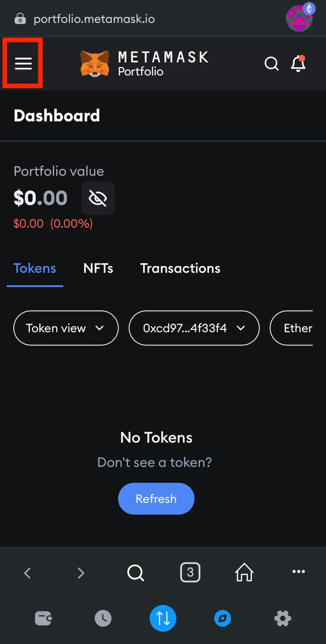Screen dimensions: 326x644
Task: Open the 0xcd97...4f33f4 account dropdown
Action: (x=194, y=328)
